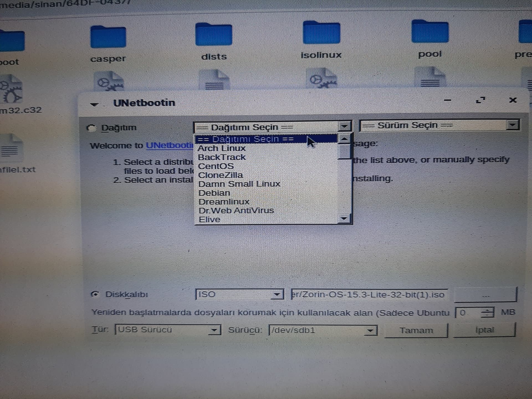Screen dimensions: 532x399
Task: Choose BackTrack from distribution list
Action: [x=222, y=157]
